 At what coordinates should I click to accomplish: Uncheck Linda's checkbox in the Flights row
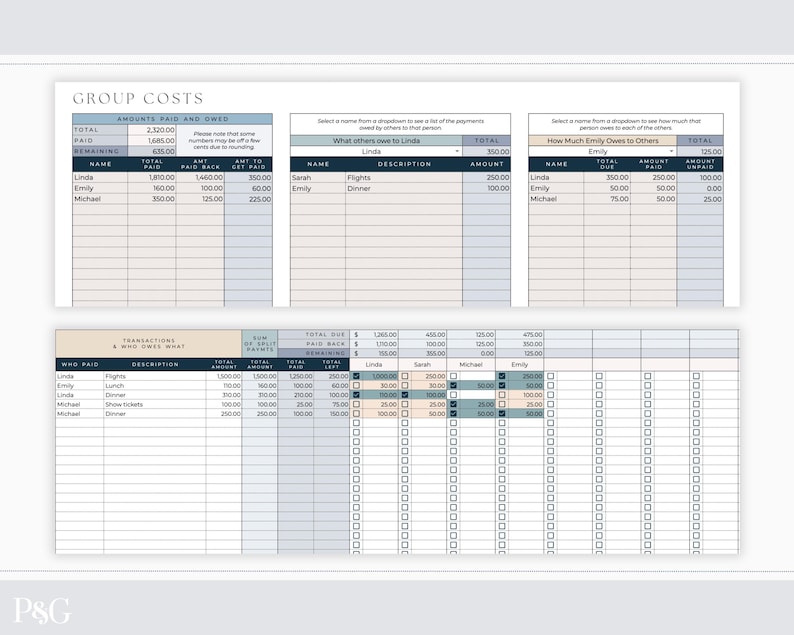click(356, 376)
